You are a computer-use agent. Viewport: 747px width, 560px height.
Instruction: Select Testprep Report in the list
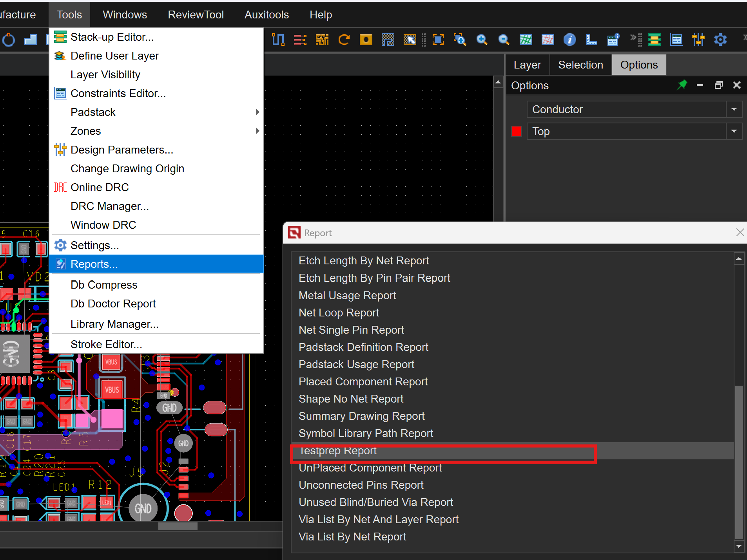click(x=338, y=451)
